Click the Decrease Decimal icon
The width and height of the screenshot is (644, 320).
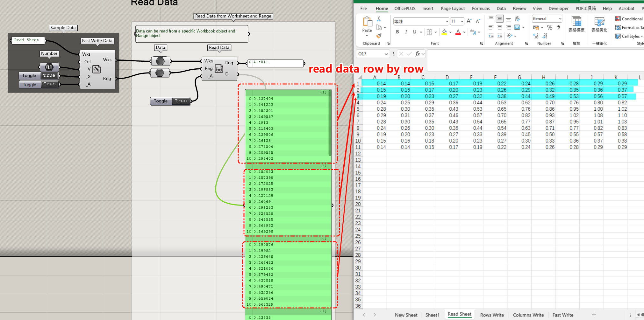click(x=545, y=36)
